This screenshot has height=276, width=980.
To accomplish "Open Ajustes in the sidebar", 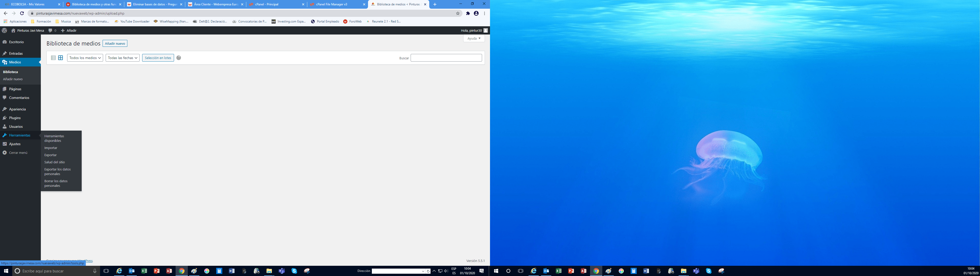I will pos(20,144).
